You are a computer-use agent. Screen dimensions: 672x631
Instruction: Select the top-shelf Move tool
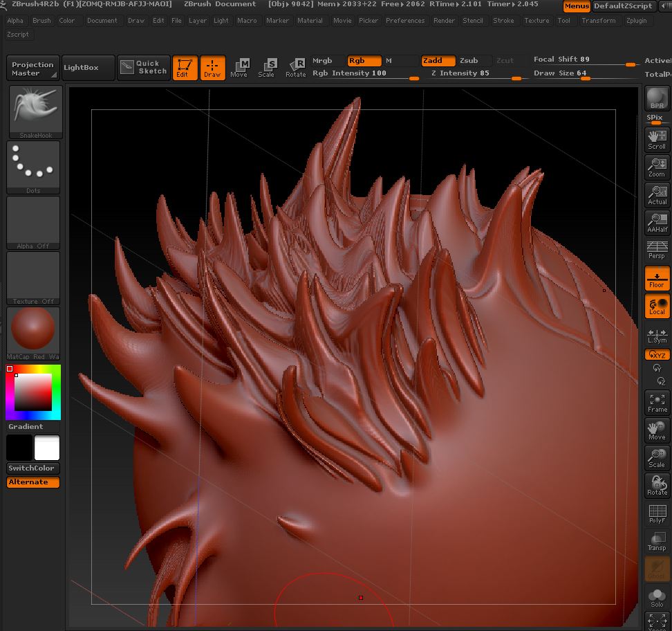(240, 68)
